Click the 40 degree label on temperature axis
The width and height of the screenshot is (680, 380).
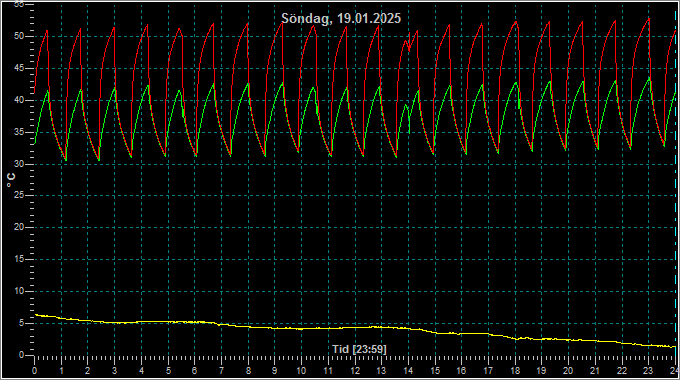[19, 100]
